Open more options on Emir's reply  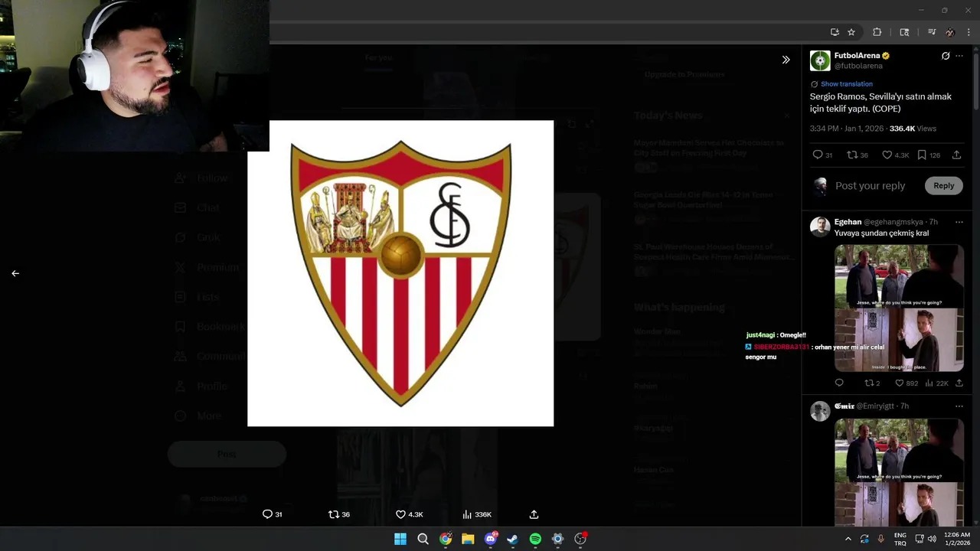click(x=959, y=406)
